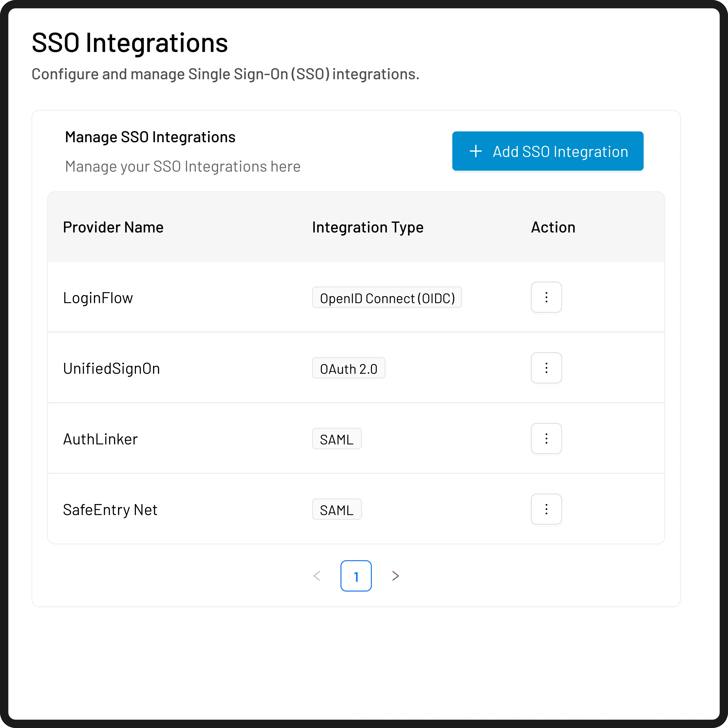Go to next page arrow
This screenshot has width=728, height=728.
tap(395, 576)
